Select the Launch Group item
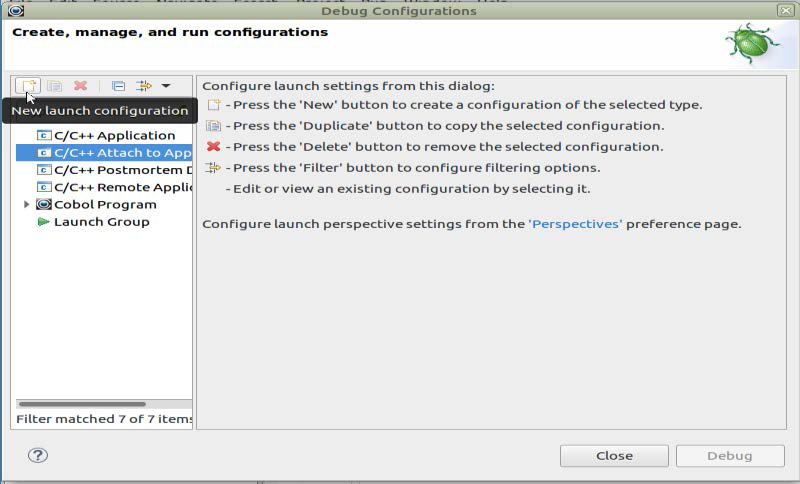This screenshot has width=800, height=484. 93,222
